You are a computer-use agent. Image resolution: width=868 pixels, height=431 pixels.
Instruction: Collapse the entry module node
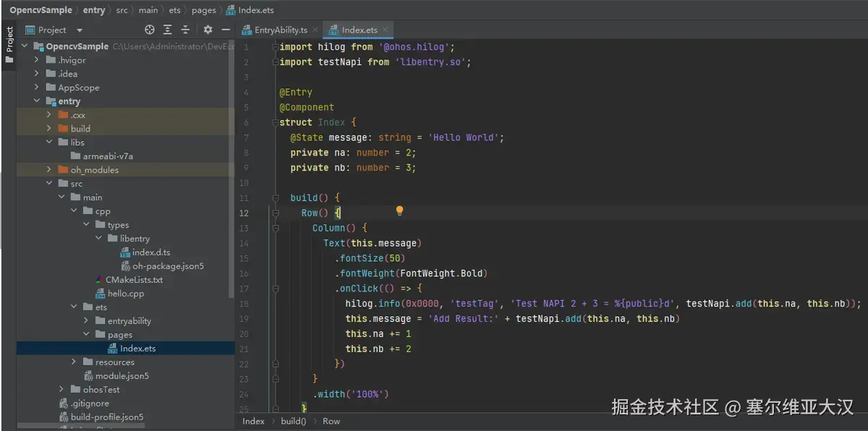(37, 101)
